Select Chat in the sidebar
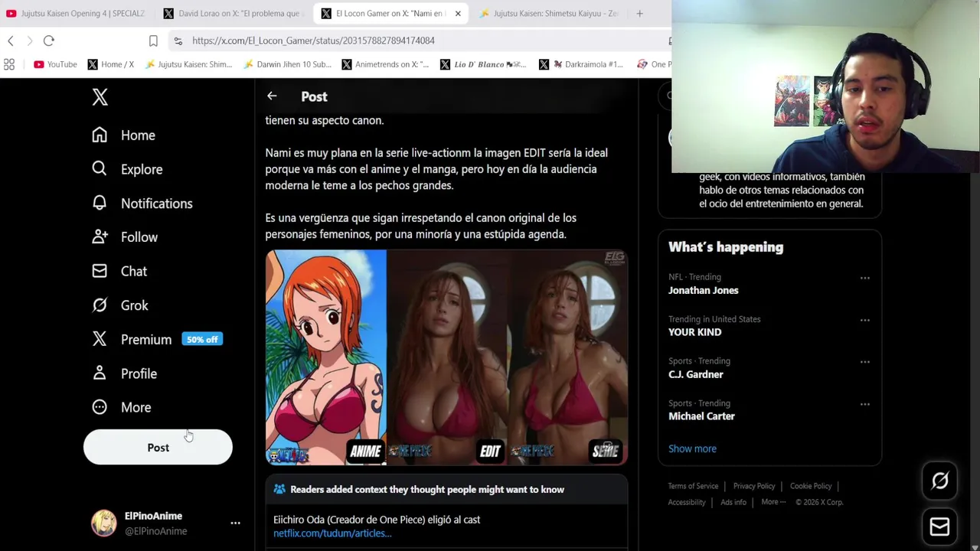 point(134,271)
